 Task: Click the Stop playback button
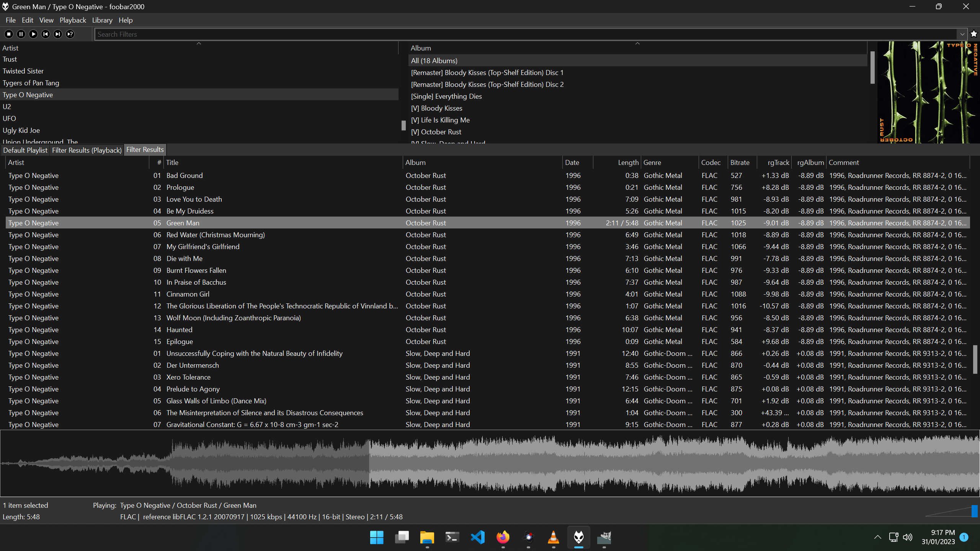pos(9,34)
